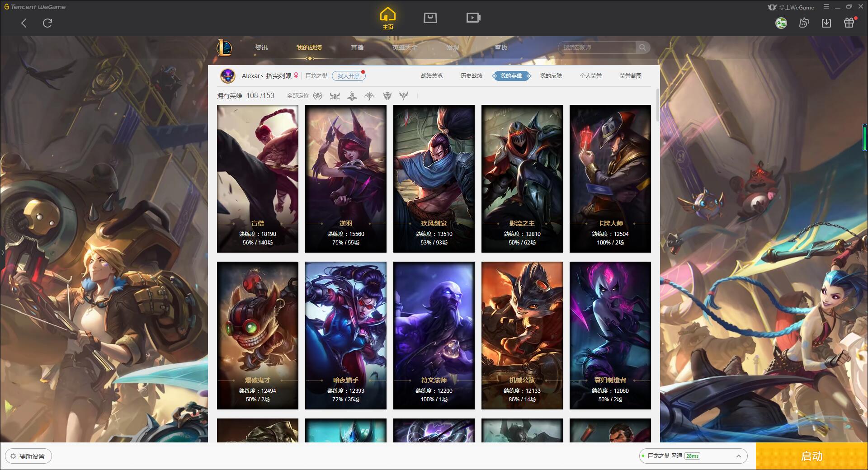This screenshot has height=470, width=868.
Task: Go back with the left arrow icon
Action: click(24, 23)
